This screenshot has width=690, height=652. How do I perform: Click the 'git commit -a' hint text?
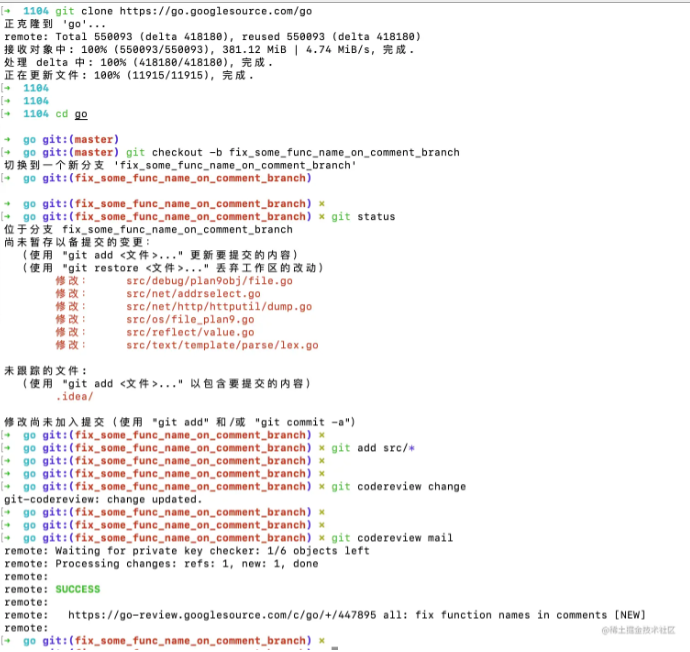tap(305, 422)
